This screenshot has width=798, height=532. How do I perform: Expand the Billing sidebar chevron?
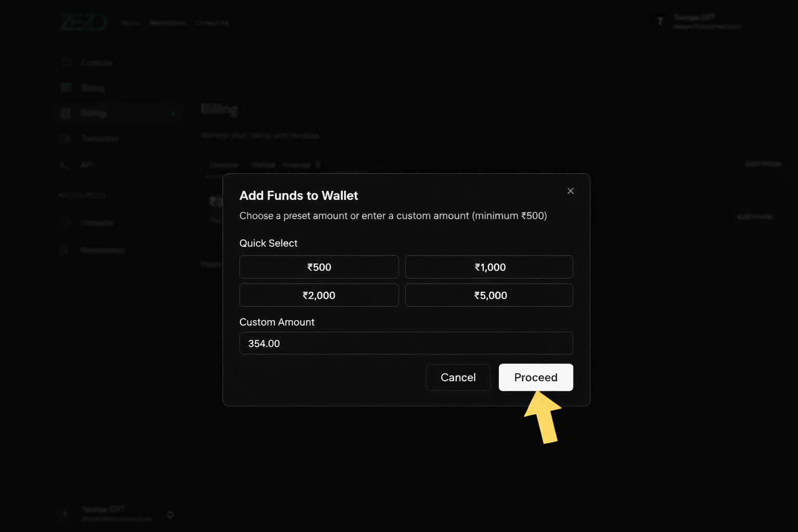173,113
